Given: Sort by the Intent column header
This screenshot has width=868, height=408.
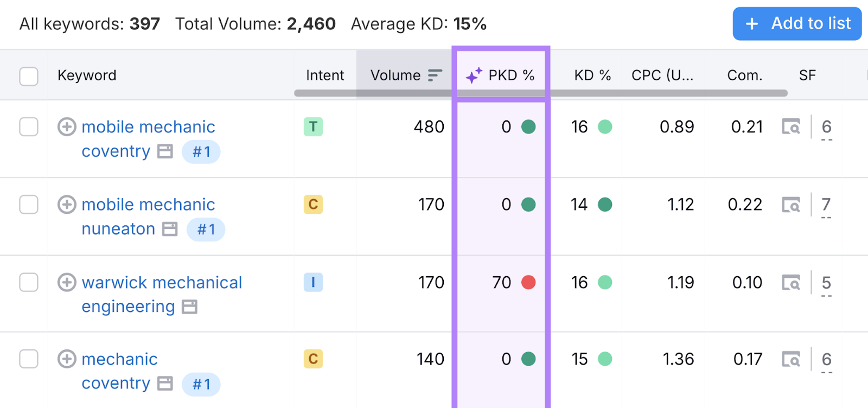Looking at the screenshot, I should [324, 75].
